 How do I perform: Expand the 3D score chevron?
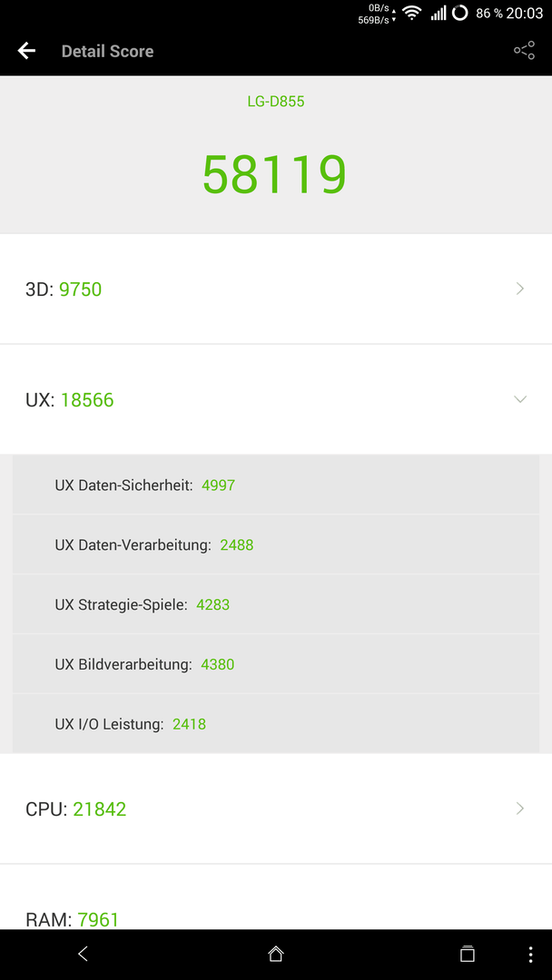coord(520,289)
